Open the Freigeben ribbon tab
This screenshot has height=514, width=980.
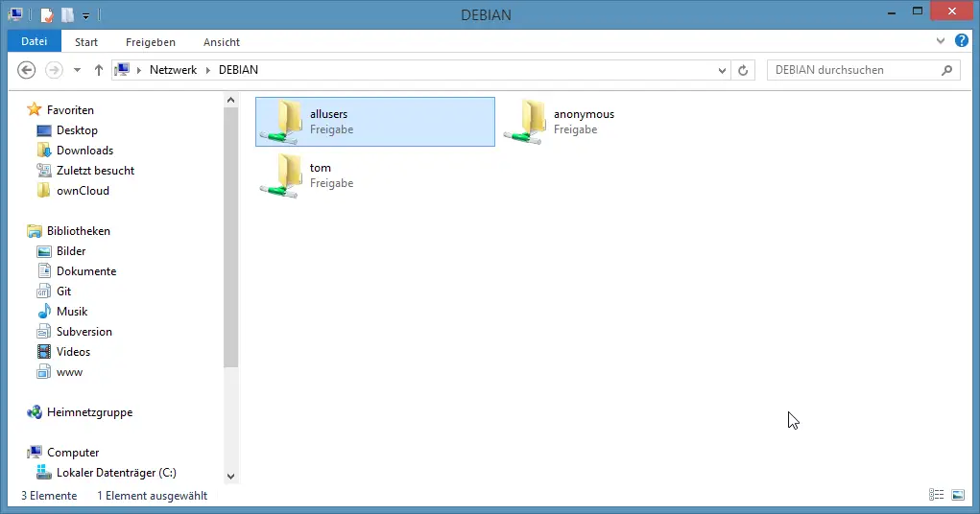coord(151,42)
